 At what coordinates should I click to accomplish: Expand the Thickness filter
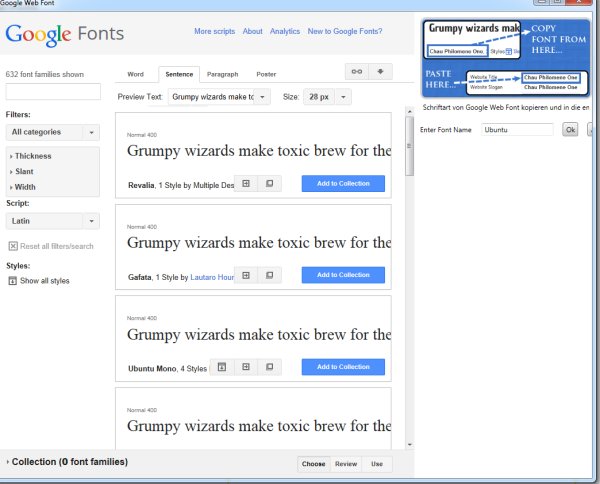[31, 156]
